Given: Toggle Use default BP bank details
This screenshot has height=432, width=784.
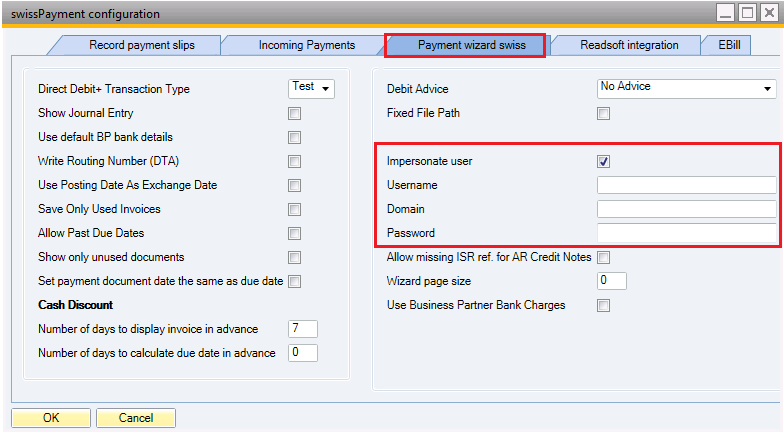Looking at the screenshot, I should (x=294, y=138).
